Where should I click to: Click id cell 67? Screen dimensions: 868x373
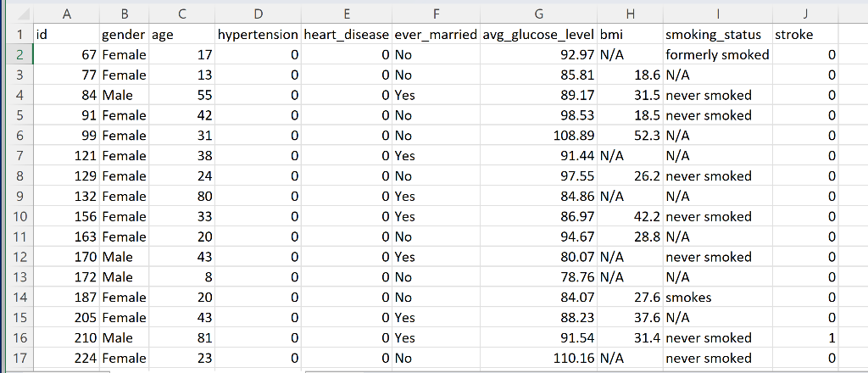point(66,55)
